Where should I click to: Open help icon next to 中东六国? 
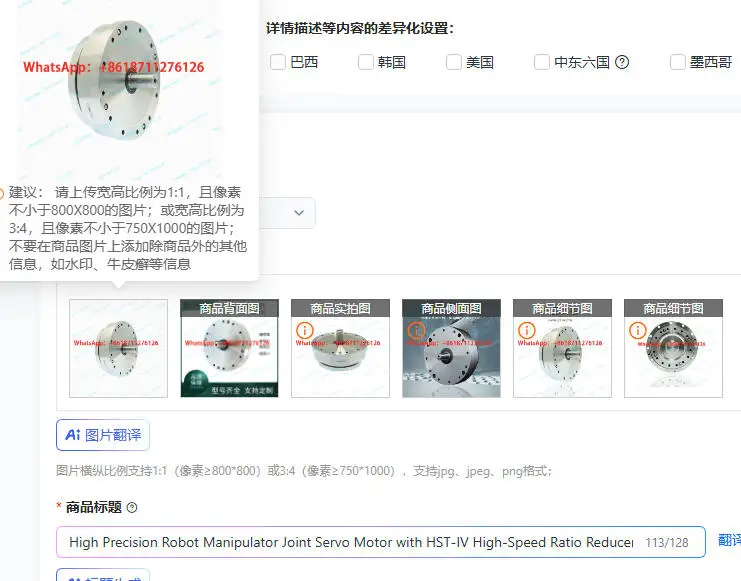622,62
